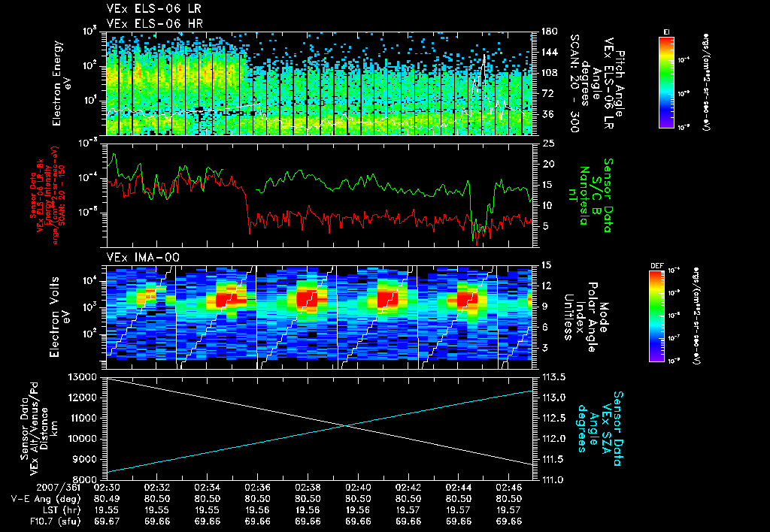Click the 'Polar Angle' right axis label
The image size is (770, 532).
coord(593,316)
